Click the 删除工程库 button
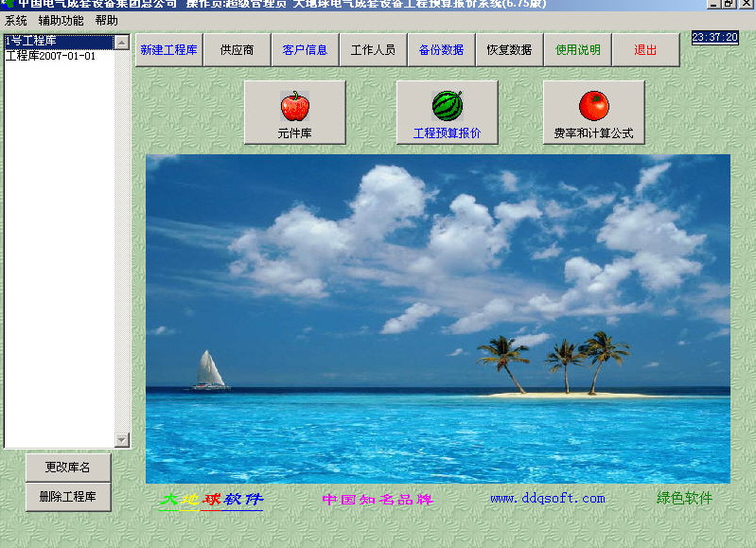The width and height of the screenshot is (756, 548). tap(68, 496)
